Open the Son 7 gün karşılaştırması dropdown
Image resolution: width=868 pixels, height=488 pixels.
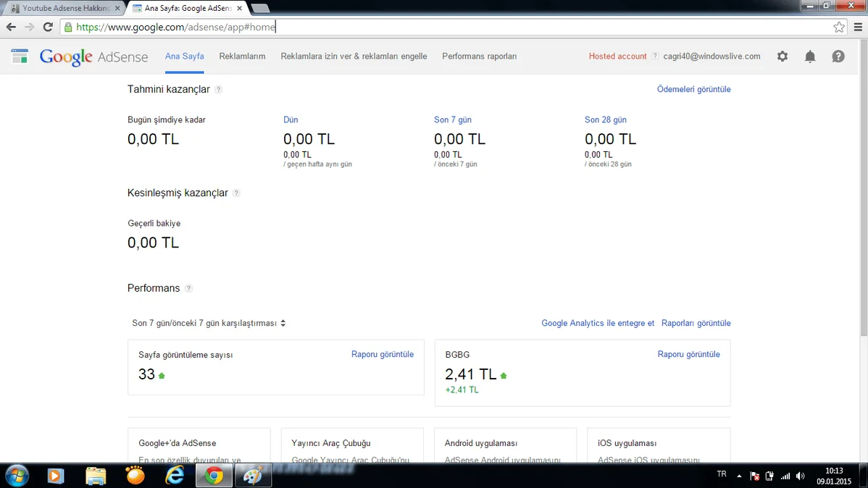coord(209,323)
